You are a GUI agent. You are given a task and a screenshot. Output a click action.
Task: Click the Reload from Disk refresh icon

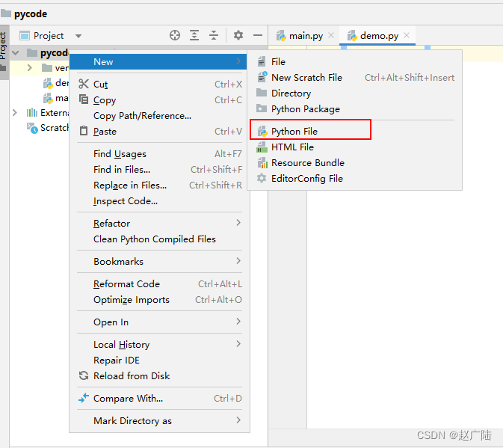click(84, 375)
